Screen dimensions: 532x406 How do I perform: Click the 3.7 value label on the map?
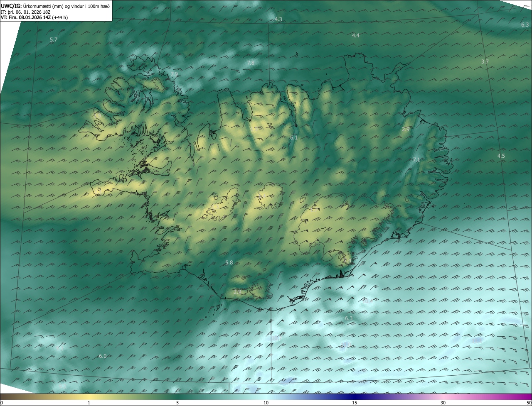pyautogui.click(x=485, y=61)
